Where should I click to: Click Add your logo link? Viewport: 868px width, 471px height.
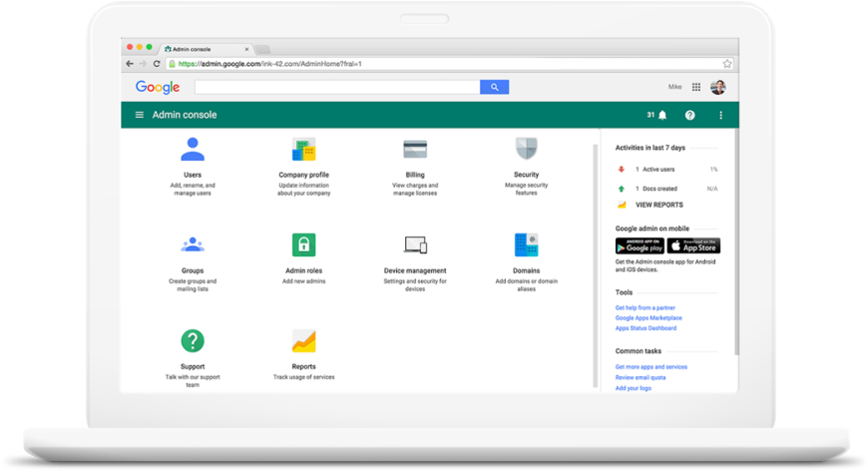coord(634,388)
